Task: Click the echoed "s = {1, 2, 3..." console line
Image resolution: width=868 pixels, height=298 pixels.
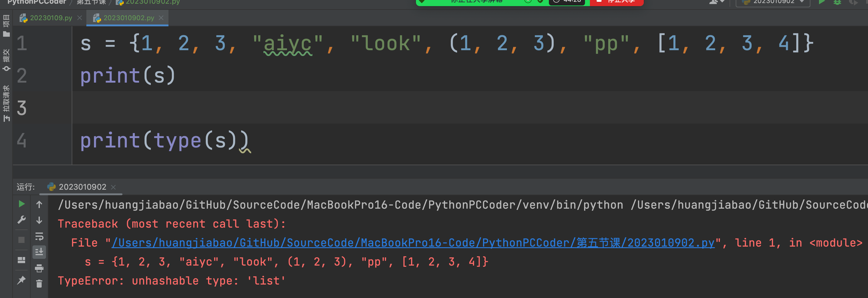Action: [x=286, y=262]
